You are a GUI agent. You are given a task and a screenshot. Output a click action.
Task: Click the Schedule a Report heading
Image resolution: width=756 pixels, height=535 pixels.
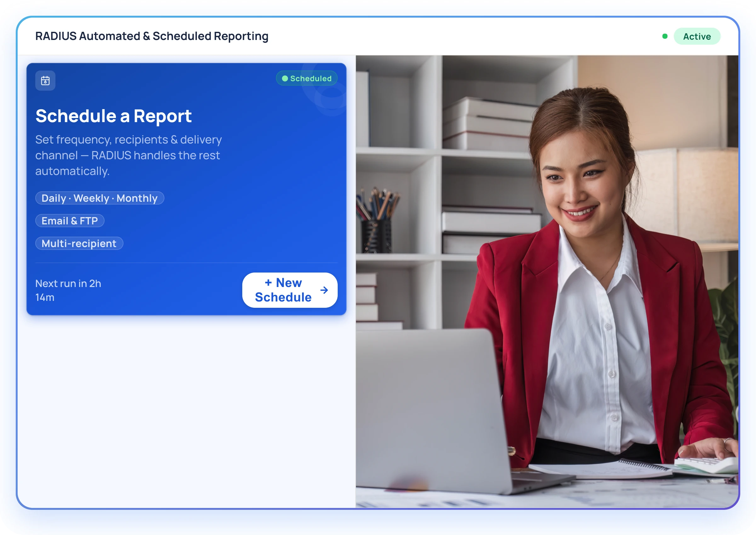tap(113, 116)
